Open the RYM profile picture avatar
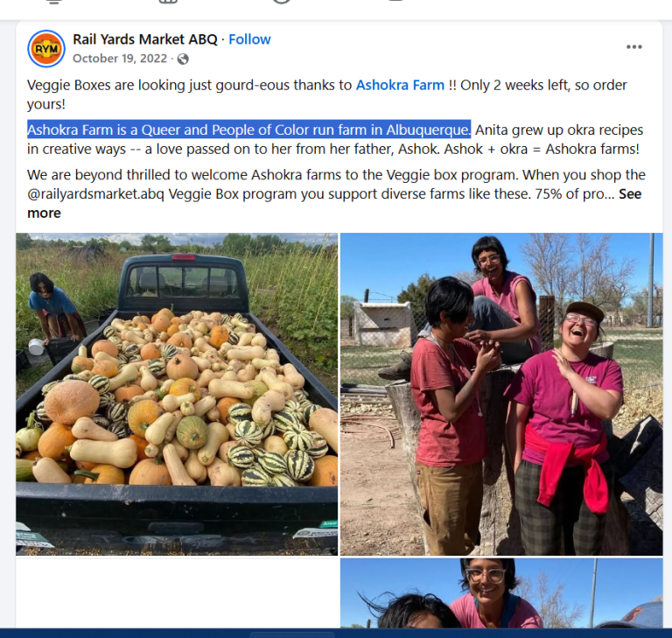672x638 pixels. click(46, 48)
